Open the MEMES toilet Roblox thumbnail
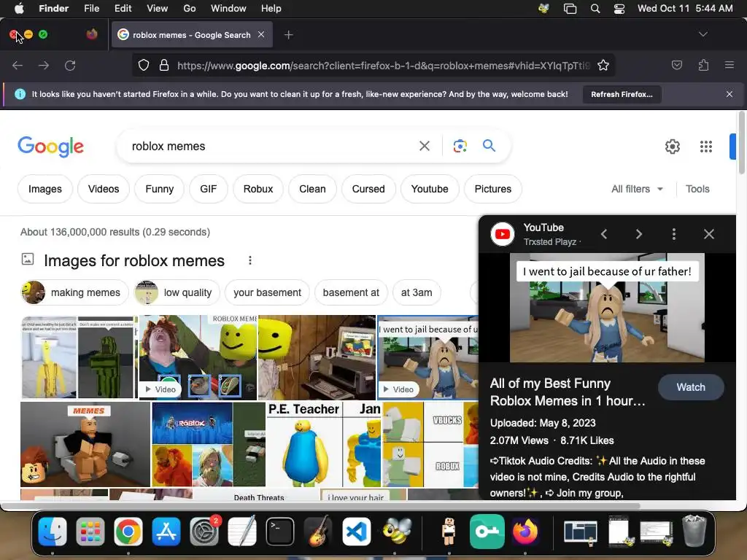747x560 pixels. coord(85,444)
